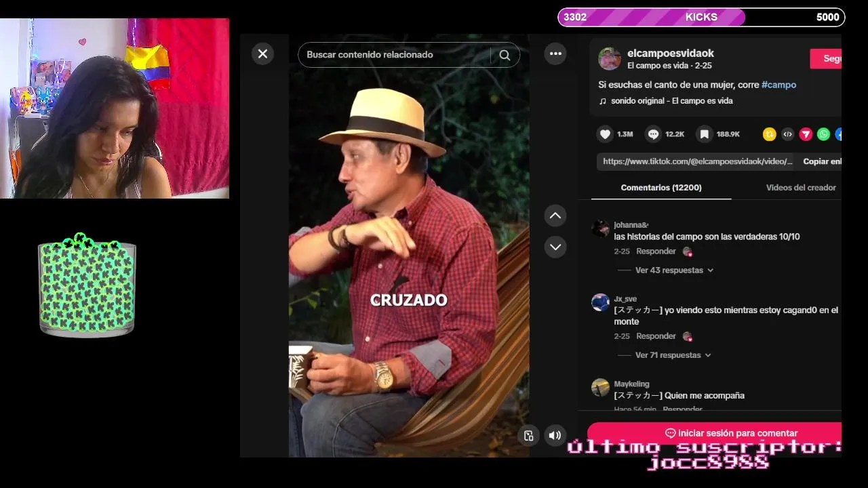Reply to Jx_sve's comment with Responder
This screenshot has height=488, width=868.
(x=656, y=336)
